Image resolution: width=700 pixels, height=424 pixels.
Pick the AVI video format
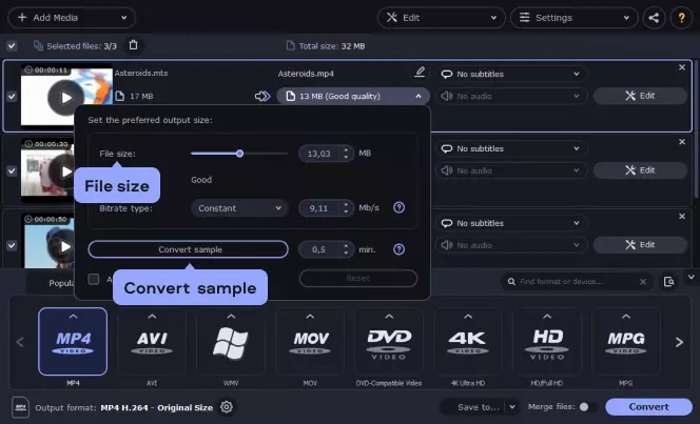click(152, 341)
